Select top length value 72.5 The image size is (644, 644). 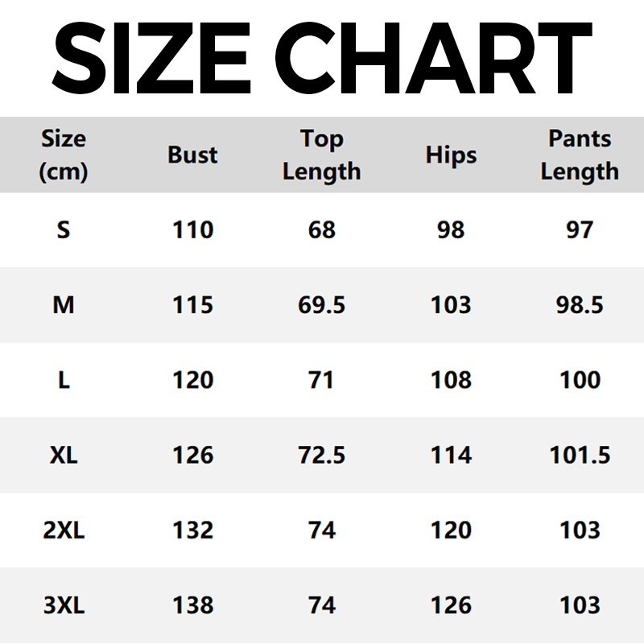tap(321, 456)
